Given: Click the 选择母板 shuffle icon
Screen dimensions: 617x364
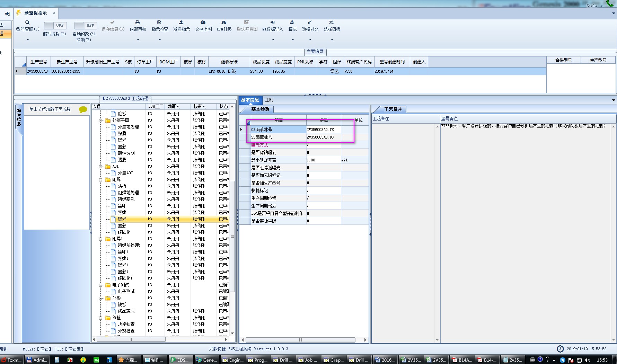Looking at the screenshot, I should click(332, 22).
